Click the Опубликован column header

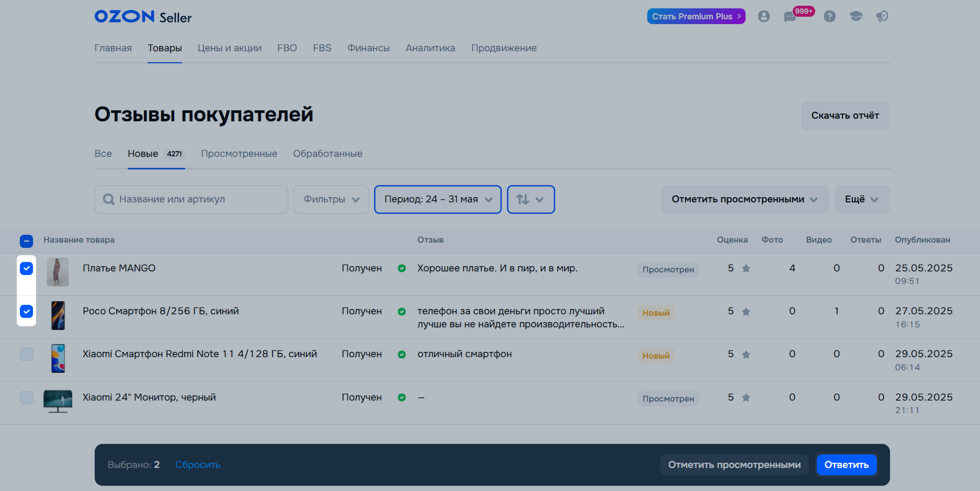[922, 240]
